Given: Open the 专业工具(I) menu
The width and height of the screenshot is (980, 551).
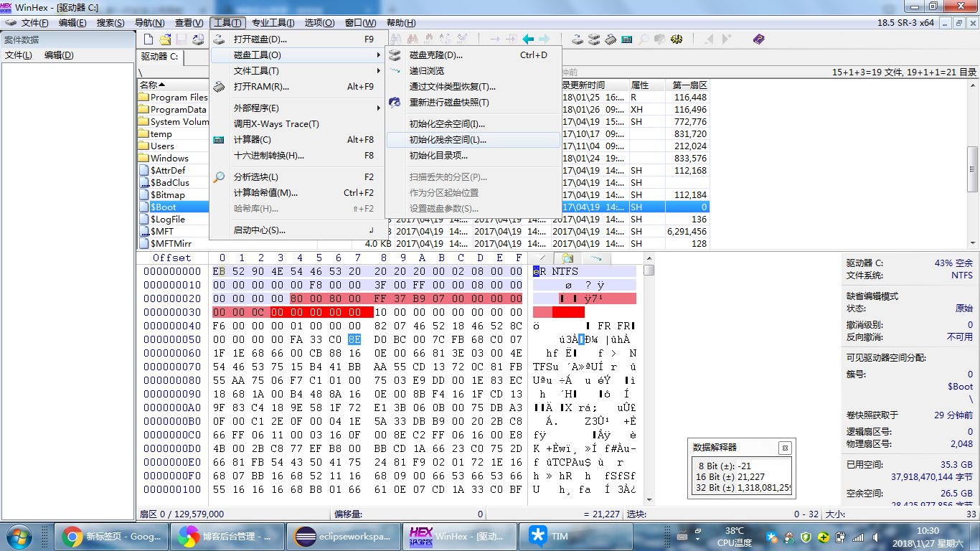Looking at the screenshot, I should coord(273,23).
